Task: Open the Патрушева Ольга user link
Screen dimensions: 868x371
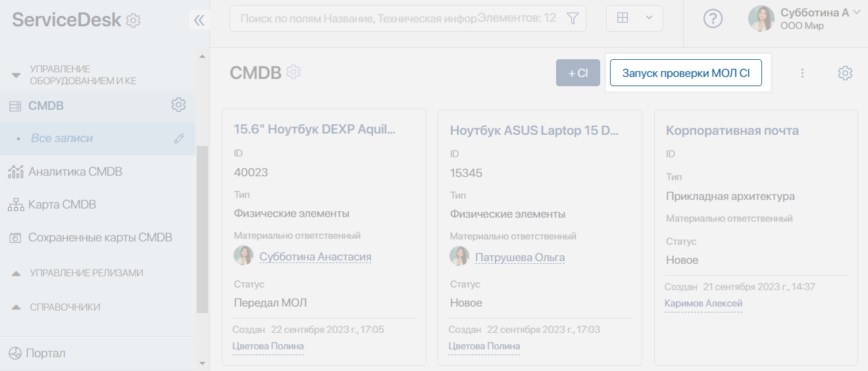Action: coord(520,257)
